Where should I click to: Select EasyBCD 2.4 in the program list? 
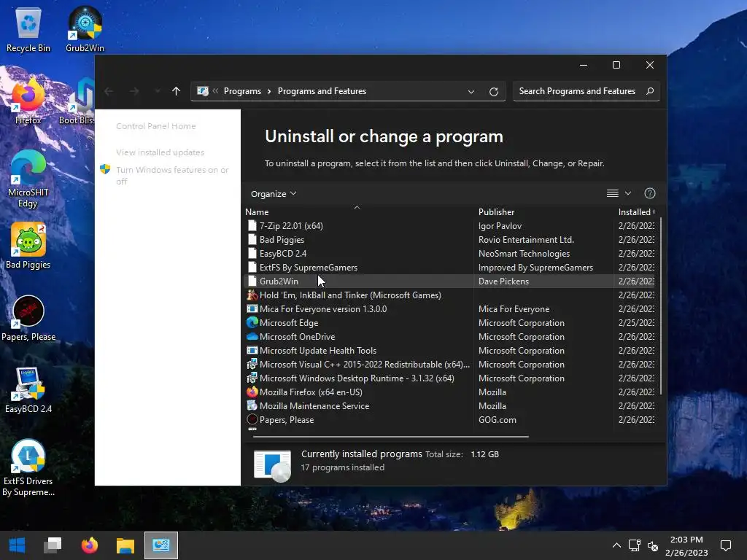449,253
